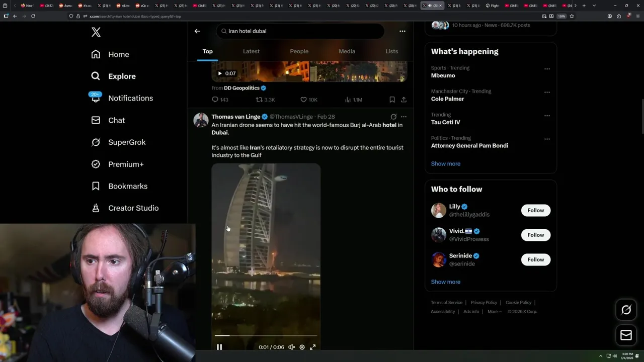Click the X logo in sidebar
Image resolution: width=644 pixels, height=362 pixels.
coord(96,32)
